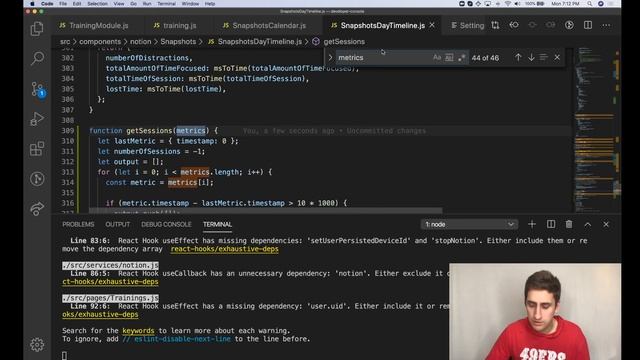Open the View menu in menu bar
The width and height of the screenshot is (640, 360).
119,4
